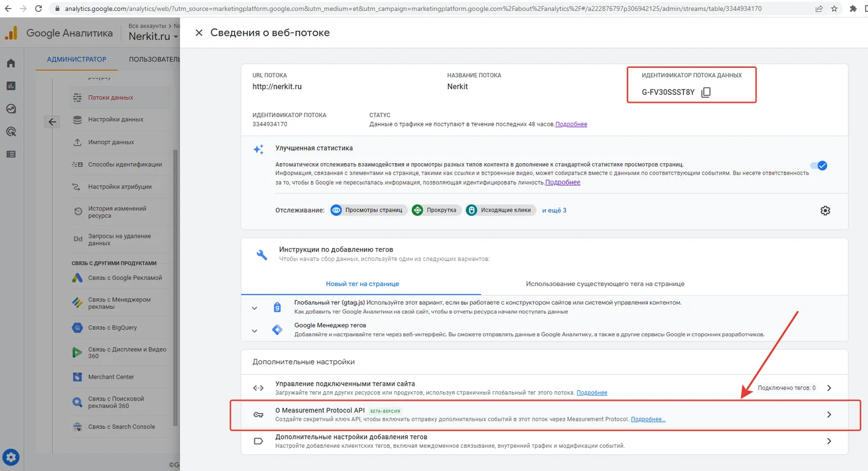The width and height of the screenshot is (868, 471).
Task: Open Подробнее link for connected site tags
Action: 592,392
